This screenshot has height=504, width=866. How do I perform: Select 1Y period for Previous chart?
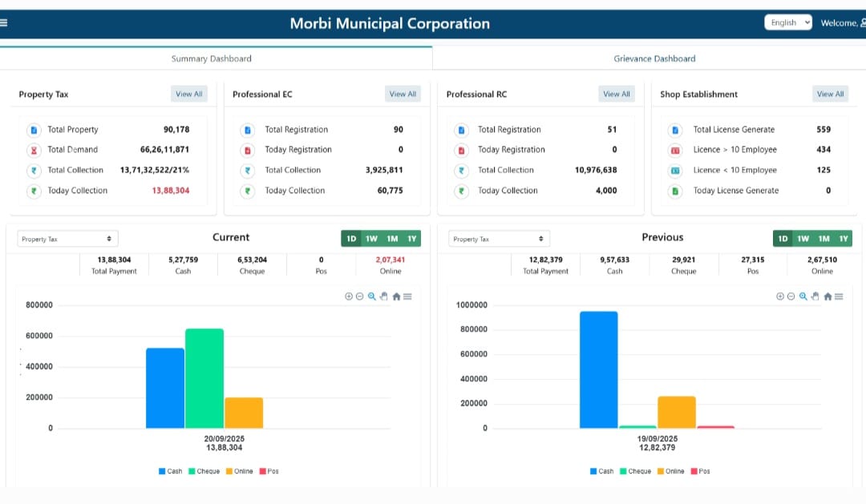point(844,239)
